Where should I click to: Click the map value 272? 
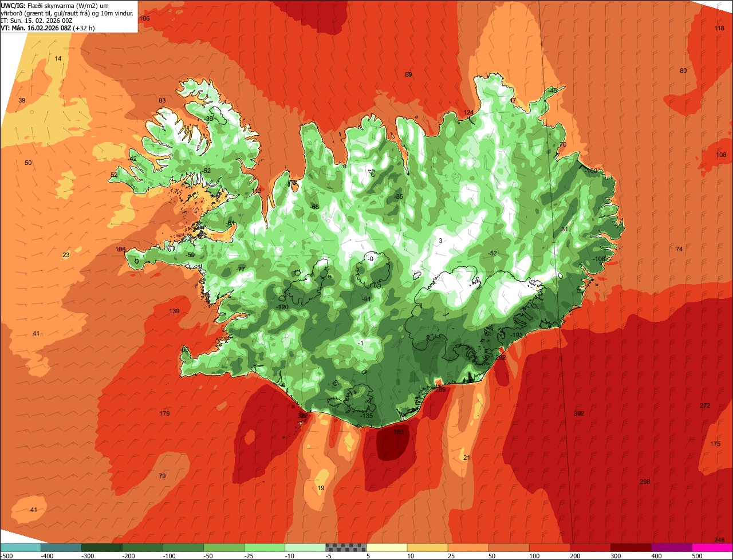pyautogui.click(x=705, y=406)
